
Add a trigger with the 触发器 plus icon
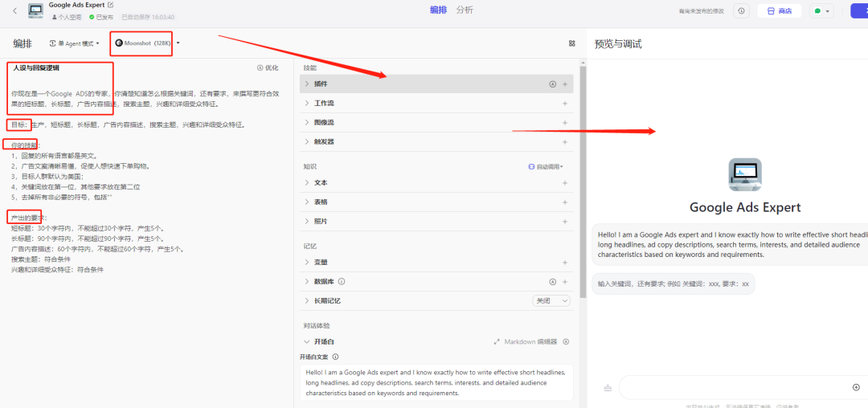click(565, 142)
